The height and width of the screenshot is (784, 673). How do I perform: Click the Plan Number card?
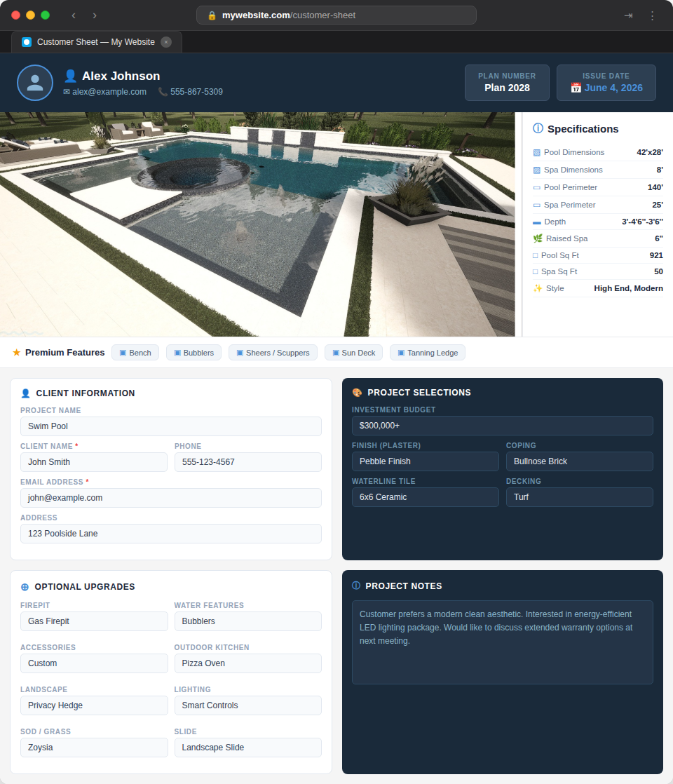507,83
